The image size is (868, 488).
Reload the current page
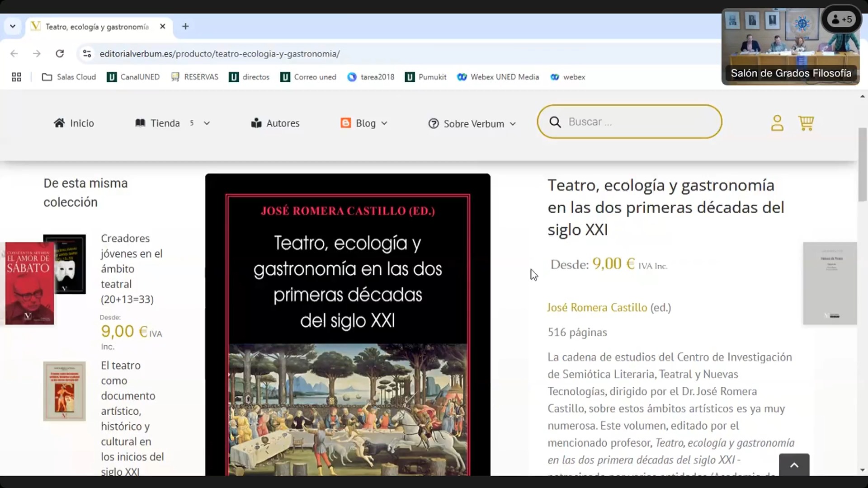(x=60, y=54)
